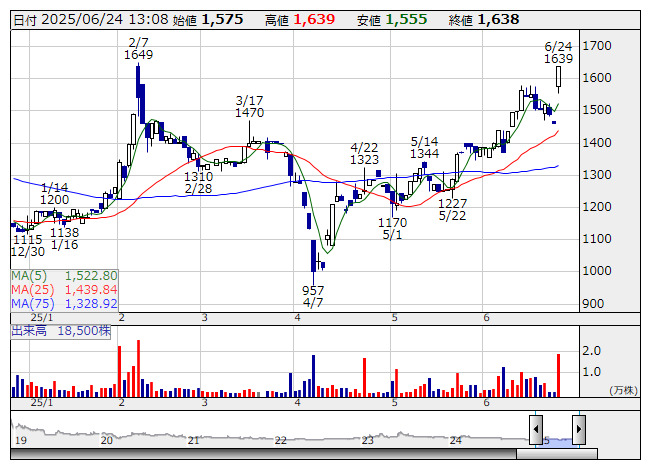Viewport: 653px width, 470px height.
Task: Click the 2.0 volume axis label
Action: pos(591,351)
